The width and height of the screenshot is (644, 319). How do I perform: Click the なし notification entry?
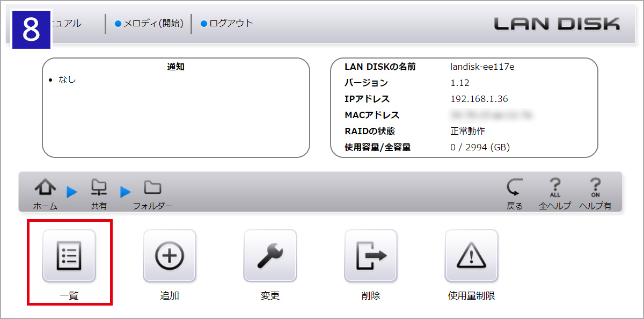point(67,80)
